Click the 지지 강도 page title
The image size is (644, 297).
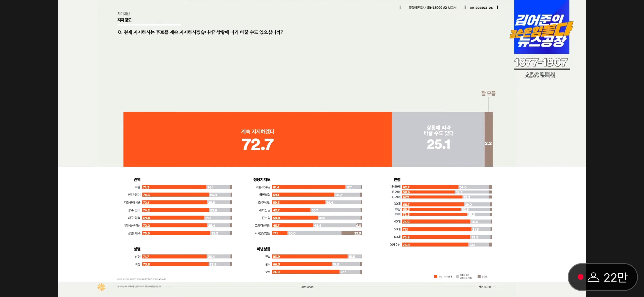[x=124, y=20]
